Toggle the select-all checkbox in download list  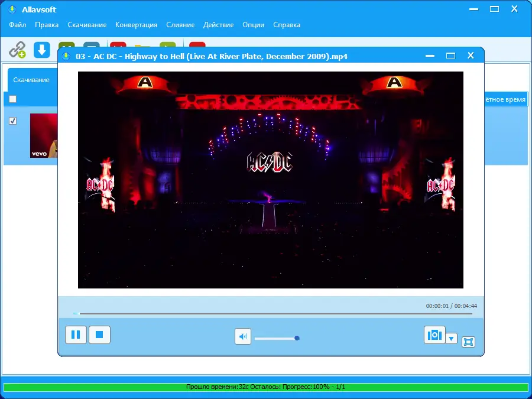(x=12, y=99)
